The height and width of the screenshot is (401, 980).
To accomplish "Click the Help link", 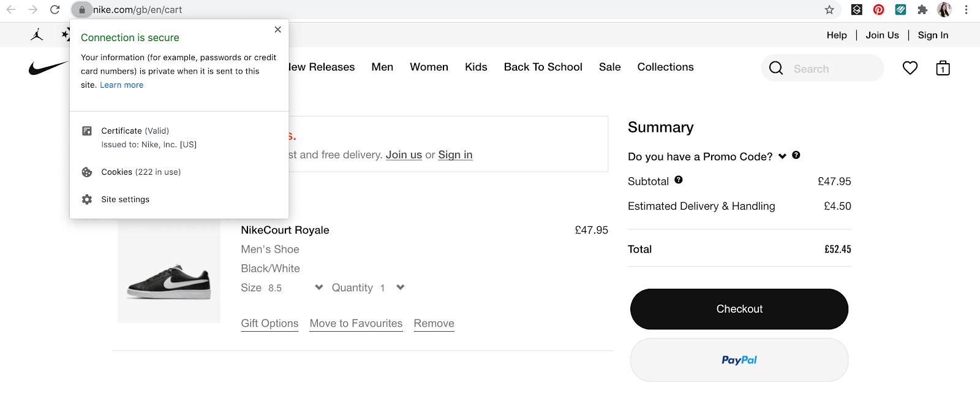I will click(x=837, y=35).
